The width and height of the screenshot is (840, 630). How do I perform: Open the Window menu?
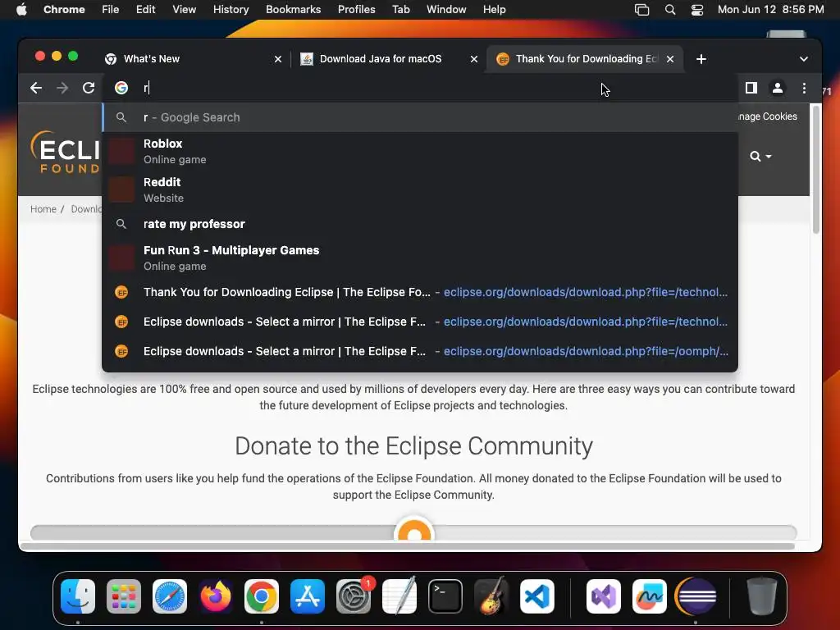click(446, 9)
